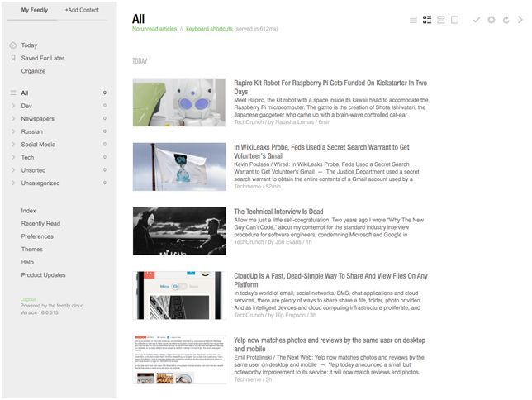Go to next with right arrow icon
This screenshot has width=532, height=400.
520,20
